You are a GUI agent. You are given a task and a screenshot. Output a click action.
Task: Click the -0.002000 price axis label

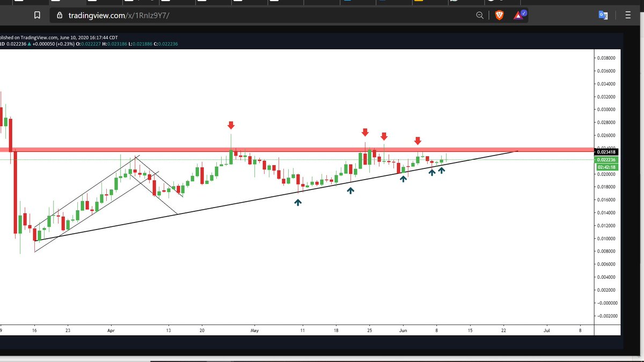tap(606, 316)
